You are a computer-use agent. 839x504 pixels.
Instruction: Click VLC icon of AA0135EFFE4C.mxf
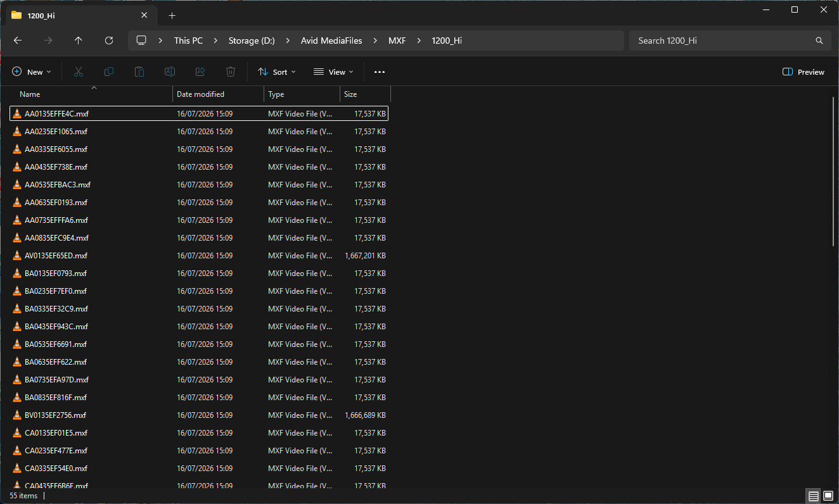[x=17, y=114]
